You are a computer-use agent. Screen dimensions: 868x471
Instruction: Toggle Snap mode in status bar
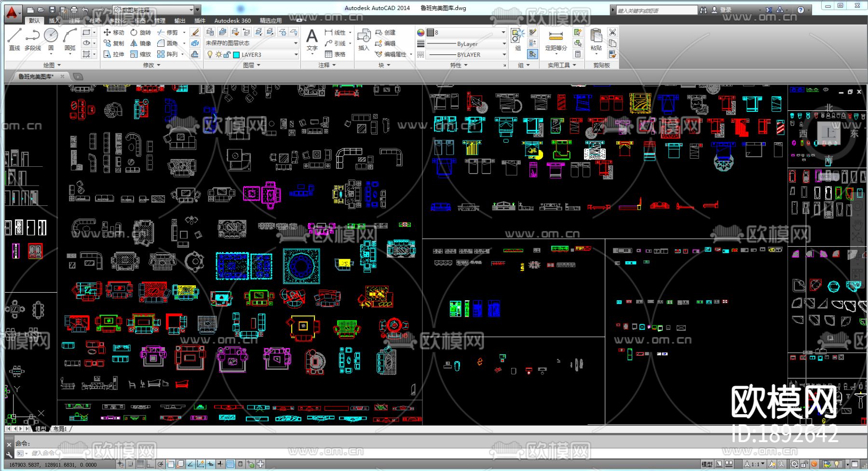[x=130, y=464]
